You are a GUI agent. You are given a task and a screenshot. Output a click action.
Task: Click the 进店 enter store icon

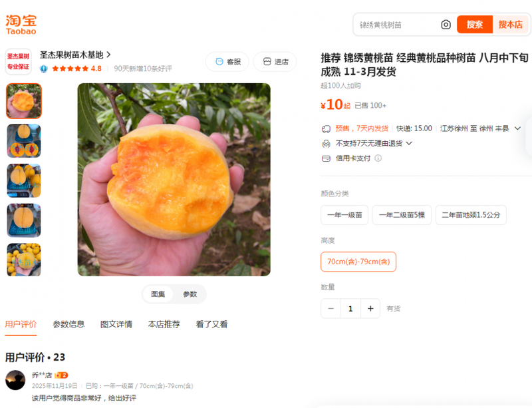pos(267,61)
